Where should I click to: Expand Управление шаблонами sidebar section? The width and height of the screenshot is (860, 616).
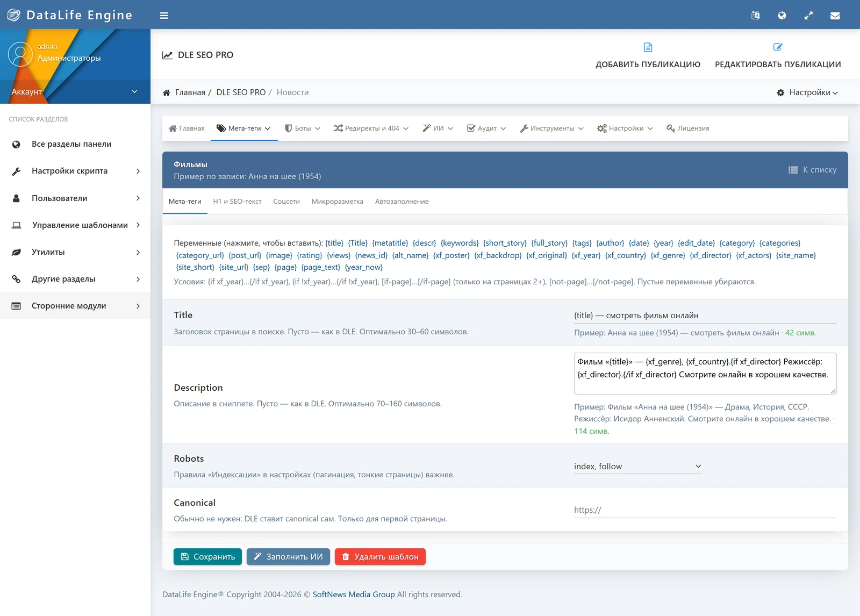point(75,225)
